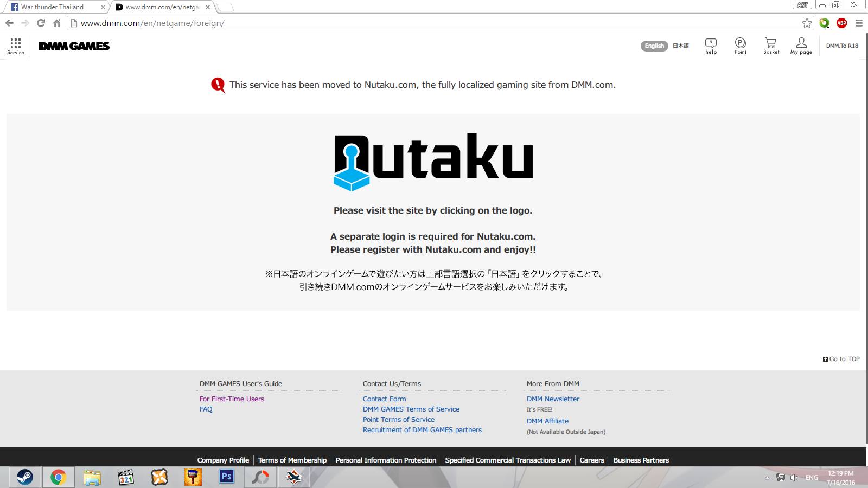This screenshot has width=868, height=488.
Task: Open Personal Information Protection footer link
Action: (x=386, y=460)
